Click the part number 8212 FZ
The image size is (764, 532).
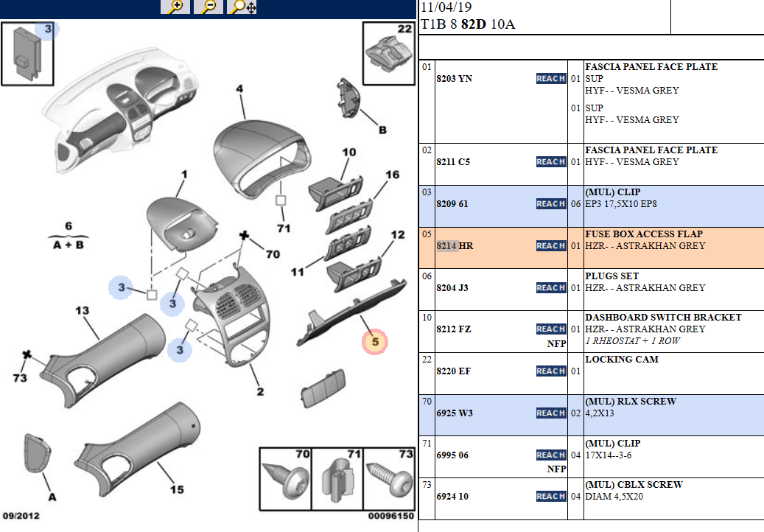[x=454, y=329]
